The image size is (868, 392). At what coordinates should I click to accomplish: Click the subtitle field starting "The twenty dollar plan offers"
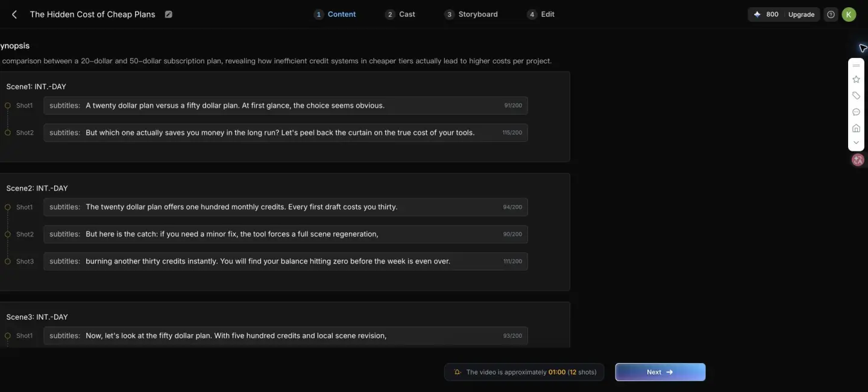(286, 207)
